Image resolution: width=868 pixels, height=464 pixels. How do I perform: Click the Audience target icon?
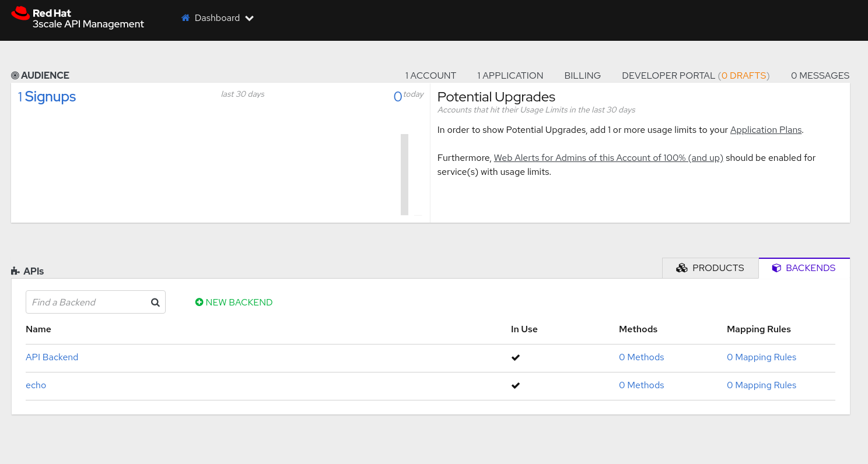tap(15, 76)
